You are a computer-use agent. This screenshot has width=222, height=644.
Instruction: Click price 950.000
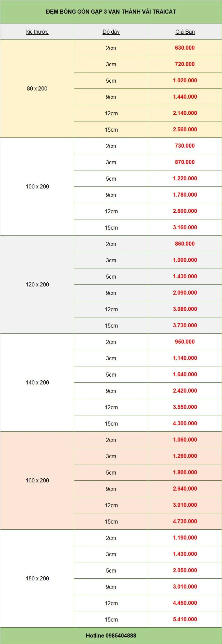[185, 342]
